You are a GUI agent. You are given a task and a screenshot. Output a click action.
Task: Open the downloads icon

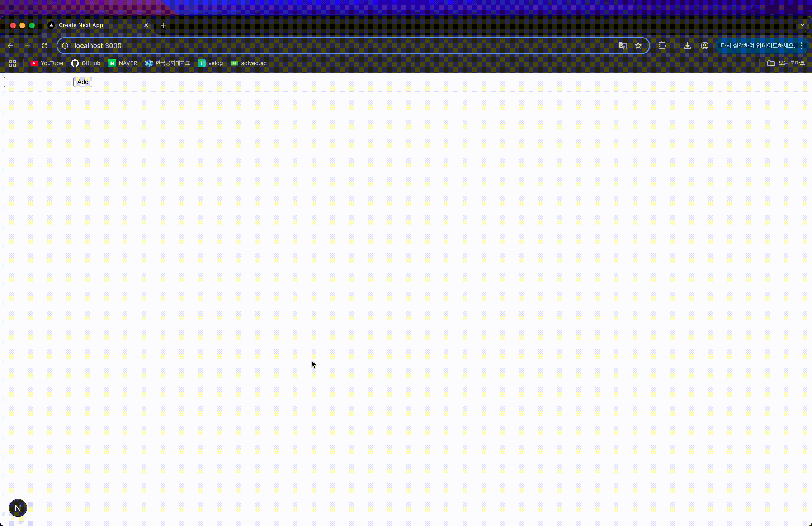click(x=688, y=46)
